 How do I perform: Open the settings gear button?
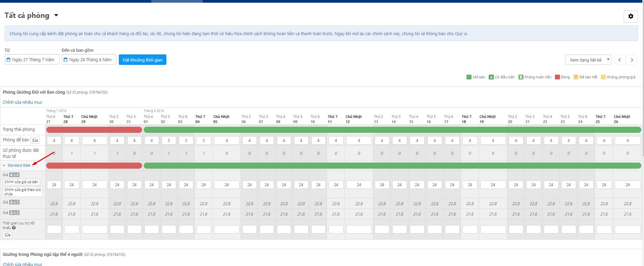[630, 16]
